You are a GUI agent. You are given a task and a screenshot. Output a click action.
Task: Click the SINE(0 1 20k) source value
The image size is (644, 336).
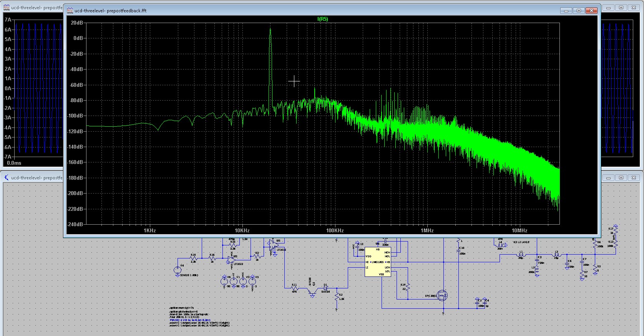point(189,275)
